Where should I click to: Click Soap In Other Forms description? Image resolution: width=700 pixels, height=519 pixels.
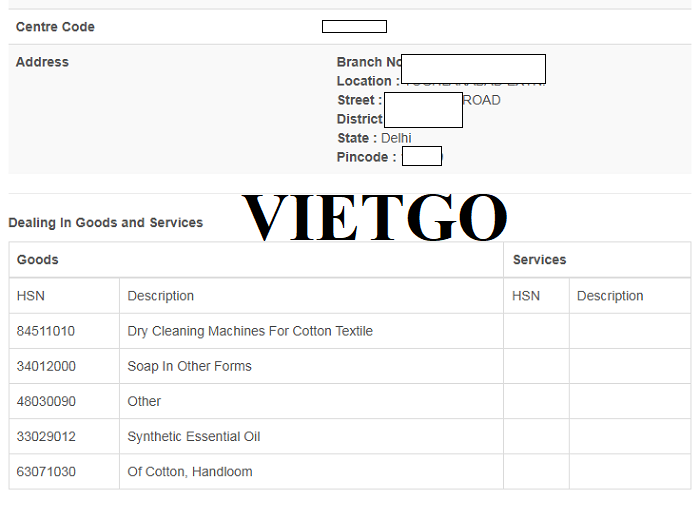189,366
